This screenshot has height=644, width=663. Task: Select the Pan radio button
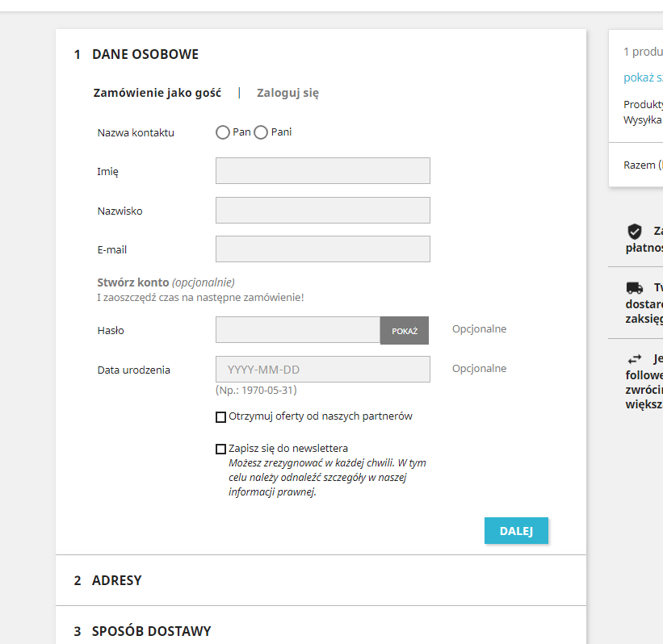[x=223, y=132]
